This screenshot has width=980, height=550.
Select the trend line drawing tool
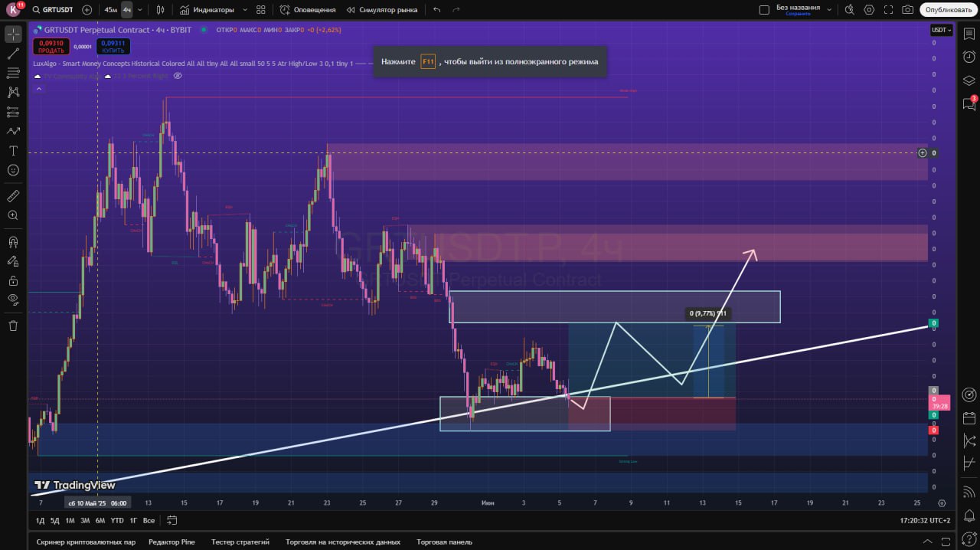pos(13,54)
